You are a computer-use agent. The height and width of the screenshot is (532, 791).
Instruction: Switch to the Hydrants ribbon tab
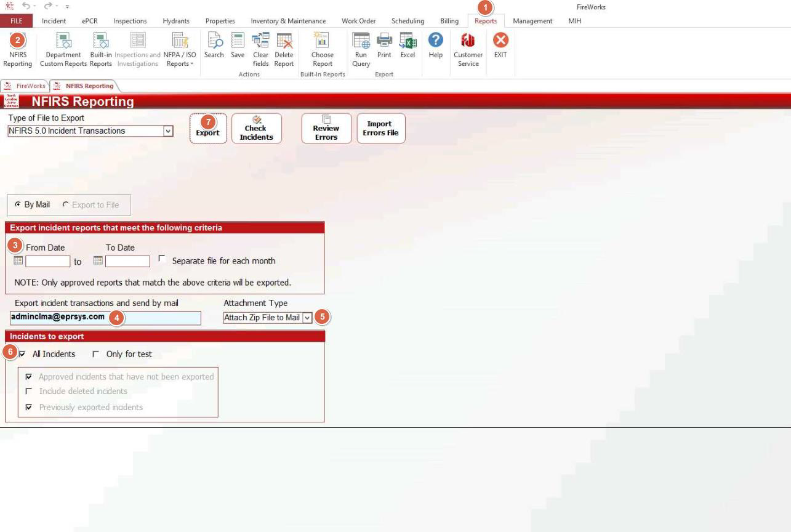[x=176, y=21]
